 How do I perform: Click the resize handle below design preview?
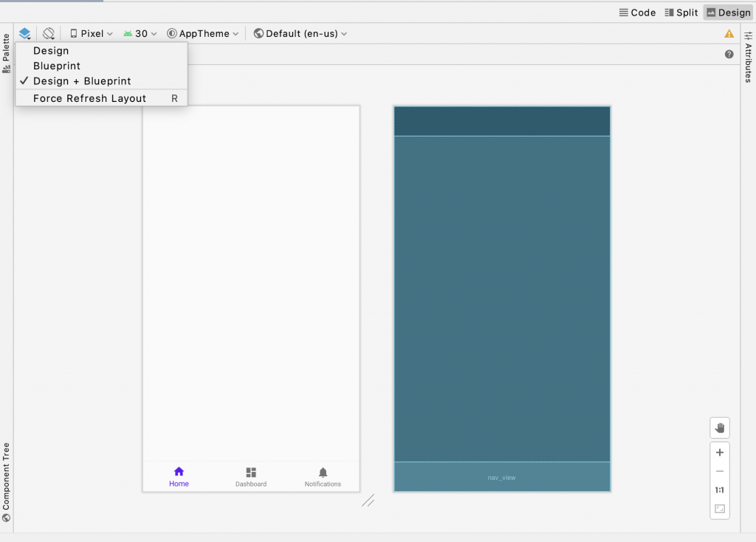pos(368,501)
